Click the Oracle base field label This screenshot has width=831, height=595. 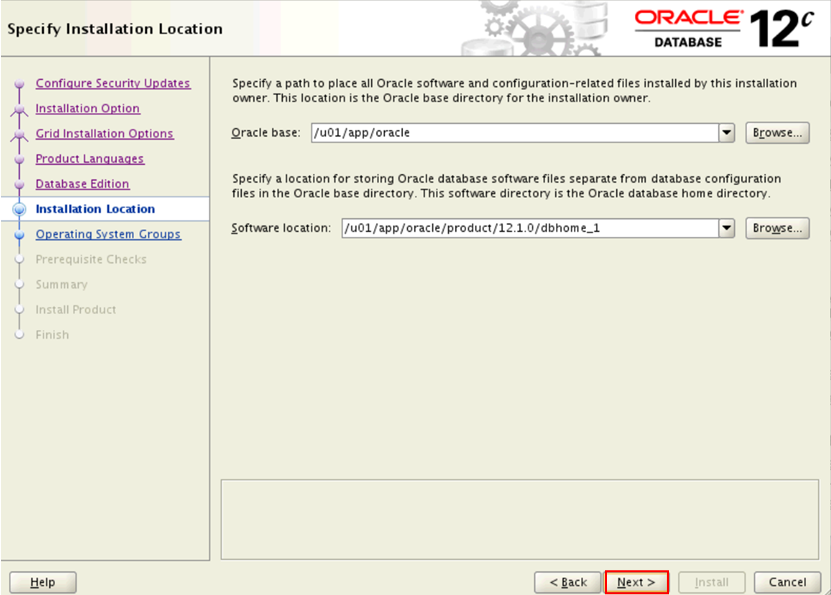tap(266, 132)
